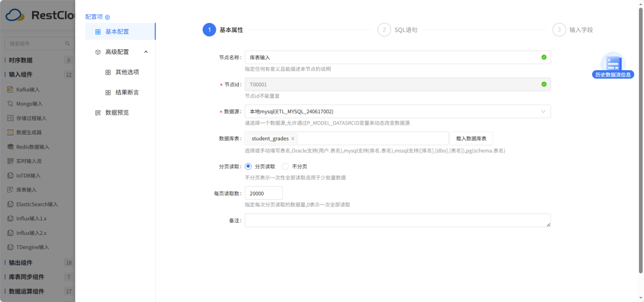The image size is (644, 302).
Task: Click the 每页读取数 input field
Action: tap(263, 193)
